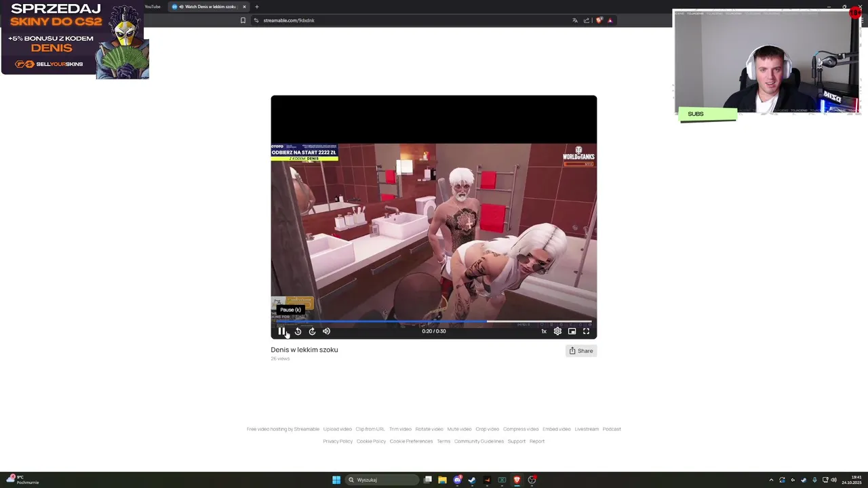Open Discord from the taskbar
The image size is (868, 488).
457,480
